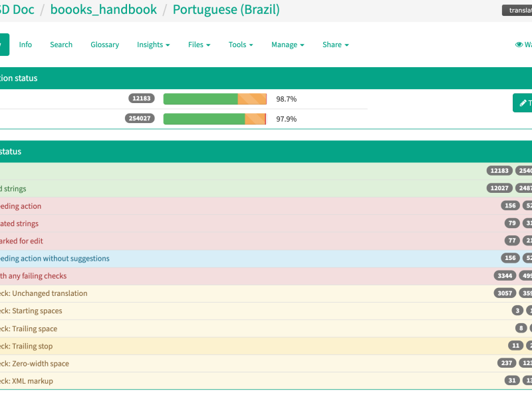This screenshot has width=532, height=399.
Task: Click the 12183 badge beside the 98.7% bar
Action: coord(142,98)
